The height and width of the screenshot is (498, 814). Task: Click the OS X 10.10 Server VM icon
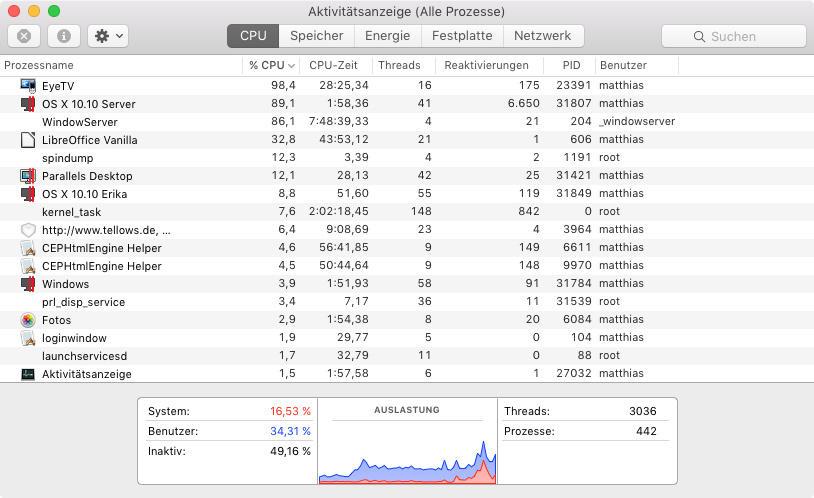click(28, 104)
